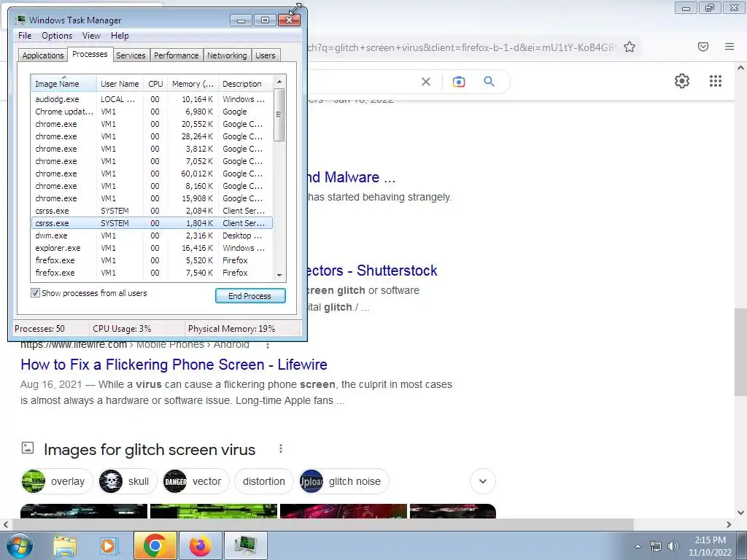The width and height of the screenshot is (747, 560).
Task: Click the horizontal scrollbar right arrow
Action: 729,524
